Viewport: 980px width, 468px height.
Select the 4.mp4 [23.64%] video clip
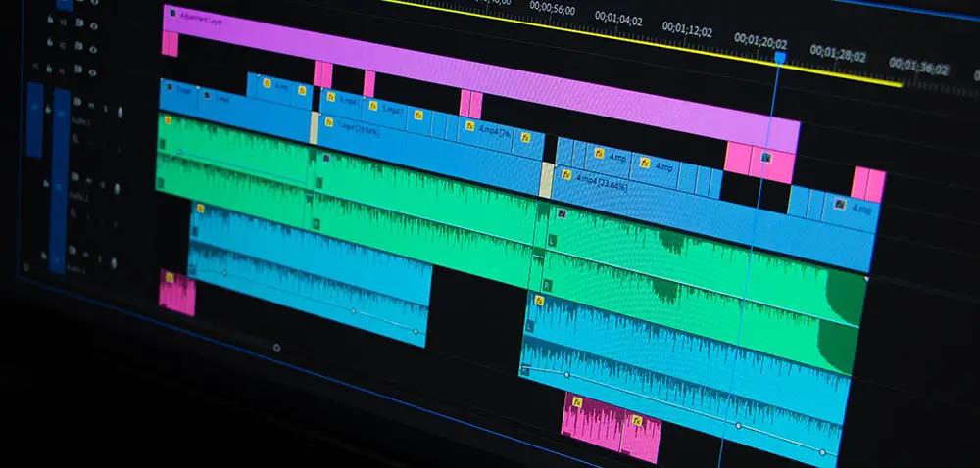coord(712,215)
